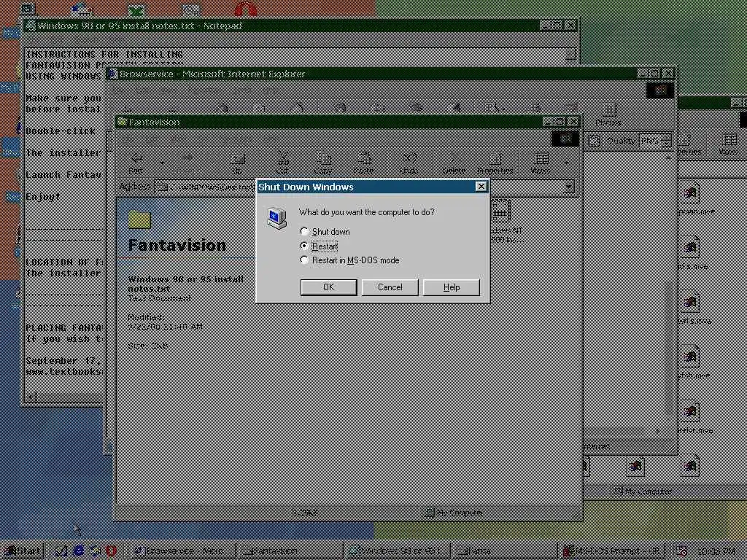Switch to 'Windows 98 or 95 I...' taskbar button
Image resolution: width=747 pixels, height=560 pixels.
[398, 551]
